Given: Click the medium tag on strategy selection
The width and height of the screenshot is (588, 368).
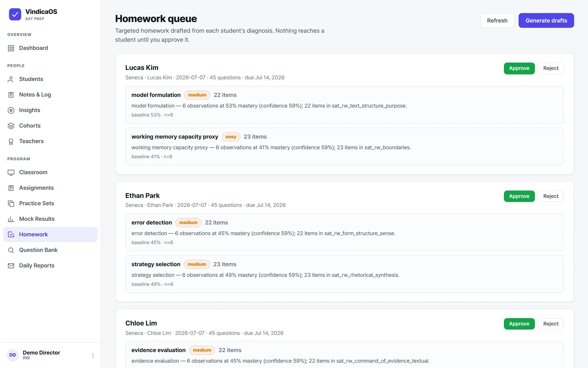Looking at the screenshot, I should point(197,264).
